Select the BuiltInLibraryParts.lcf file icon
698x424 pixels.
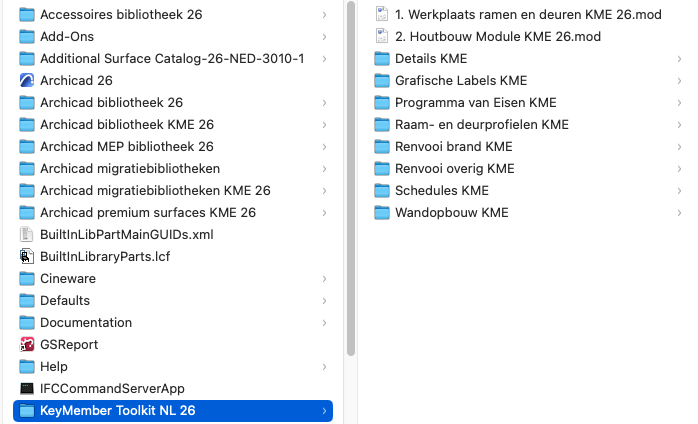(27, 257)
